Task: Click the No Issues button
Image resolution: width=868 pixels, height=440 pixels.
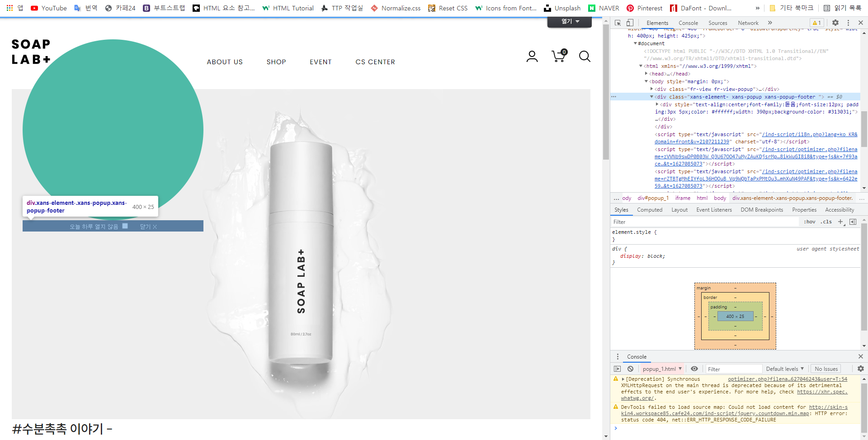Action: click(x=826, y=369)
